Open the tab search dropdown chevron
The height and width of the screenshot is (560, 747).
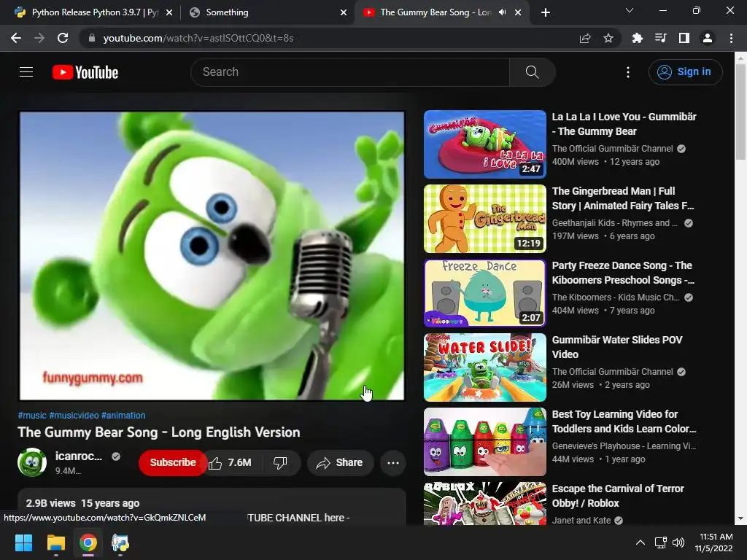pos(630,10)
